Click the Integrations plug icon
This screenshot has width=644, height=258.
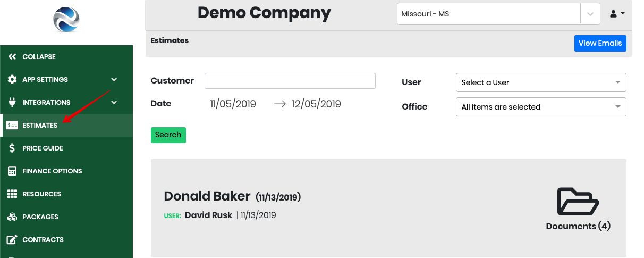[12, 102]
